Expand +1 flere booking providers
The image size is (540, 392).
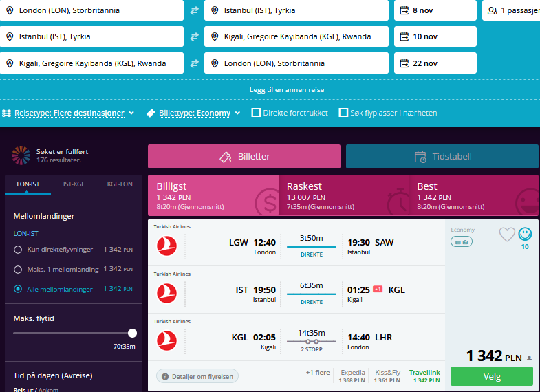point(318,372)
